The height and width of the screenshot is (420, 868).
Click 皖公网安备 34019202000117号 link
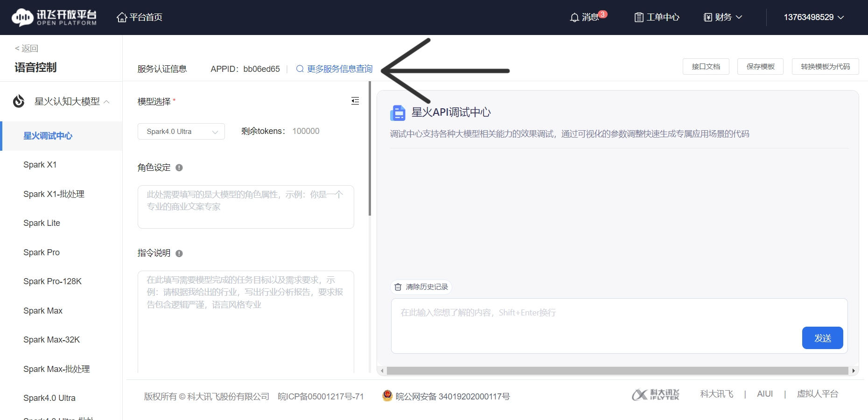(453, 397)
